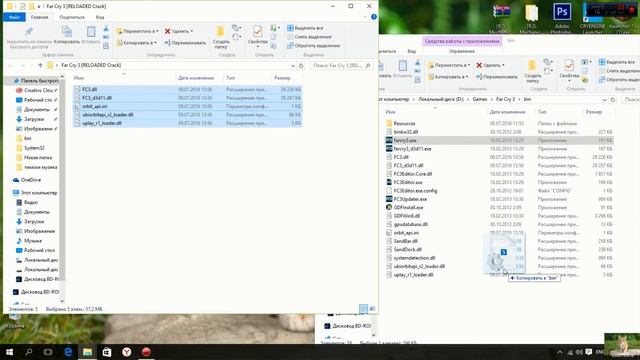Open Музыка under Этот компьютер

[29, 241]
